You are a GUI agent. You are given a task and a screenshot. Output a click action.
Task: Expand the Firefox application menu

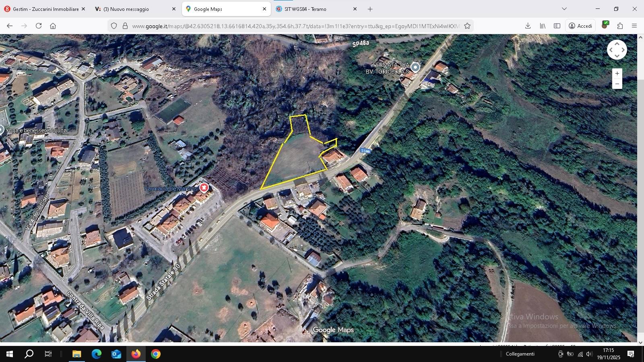[x=635, y=25]
